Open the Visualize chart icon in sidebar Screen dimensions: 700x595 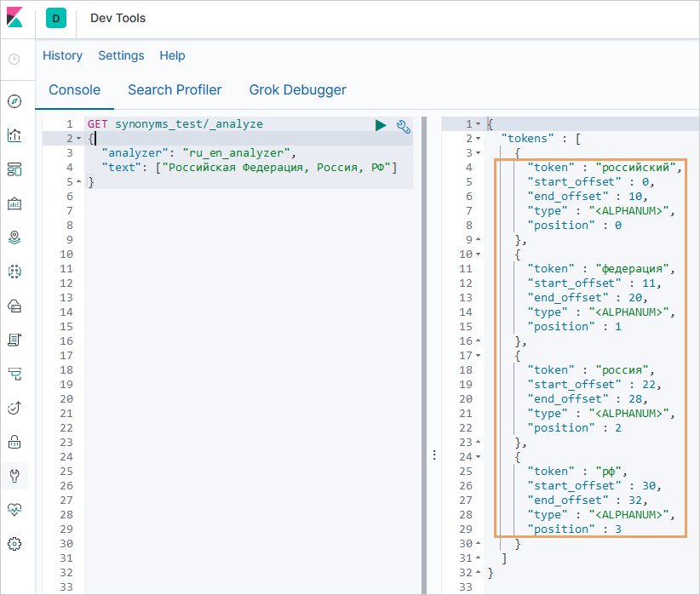14,135
